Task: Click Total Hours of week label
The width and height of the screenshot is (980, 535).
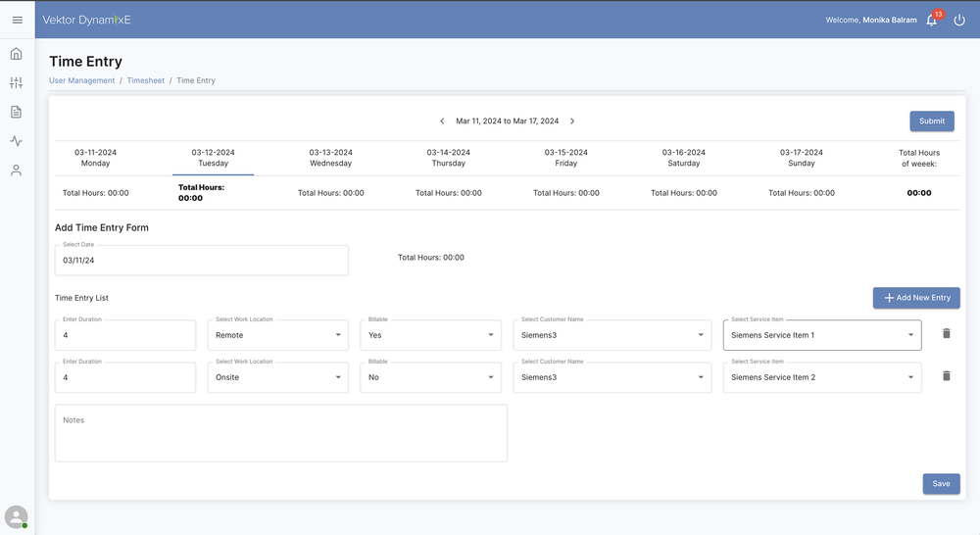Action: pos(919,158)
